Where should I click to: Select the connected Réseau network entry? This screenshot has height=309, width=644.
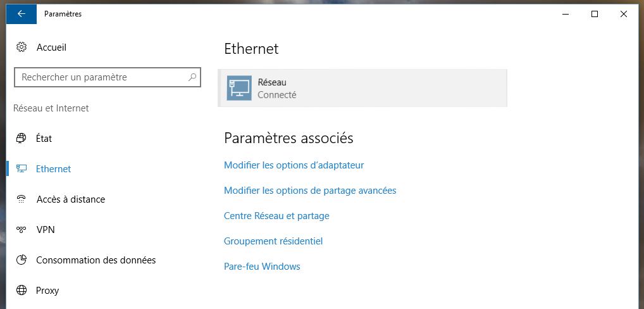coord(362,89)
